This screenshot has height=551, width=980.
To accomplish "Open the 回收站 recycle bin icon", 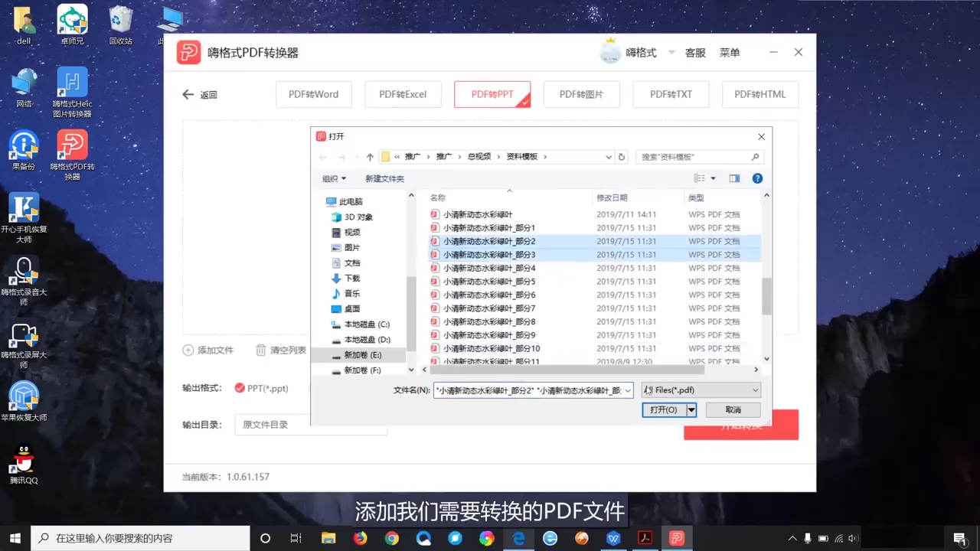I will click(x=120, y=24).
